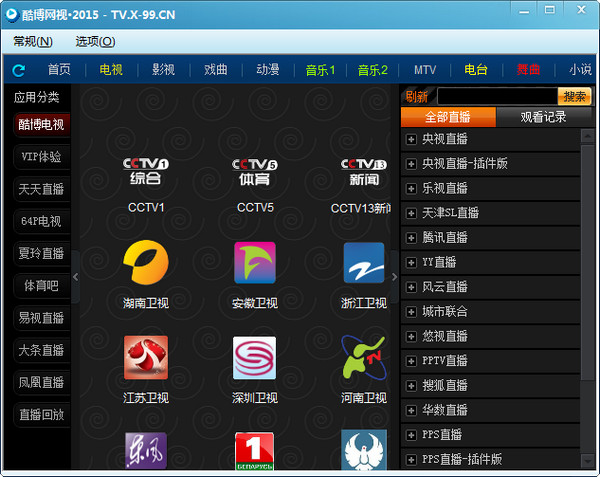Expand 华数直播 list

coord(411,410)
